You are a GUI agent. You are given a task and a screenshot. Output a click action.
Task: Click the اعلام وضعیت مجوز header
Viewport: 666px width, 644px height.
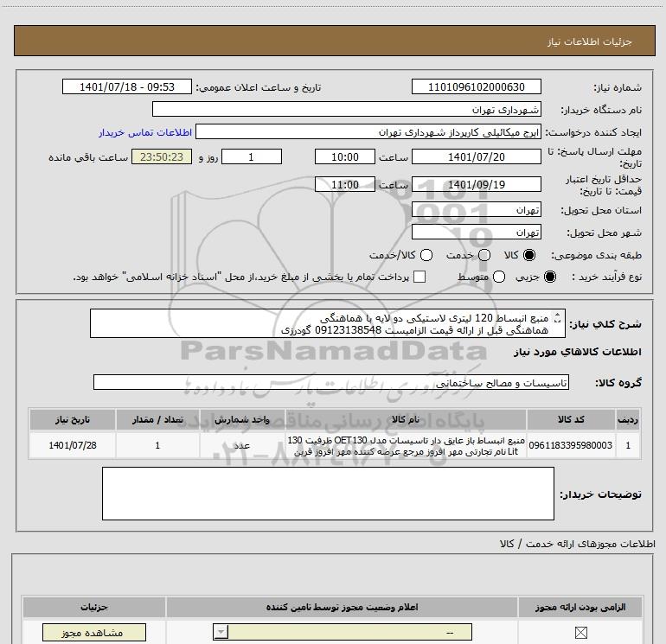pyautogui.click(x=342, y=607)
